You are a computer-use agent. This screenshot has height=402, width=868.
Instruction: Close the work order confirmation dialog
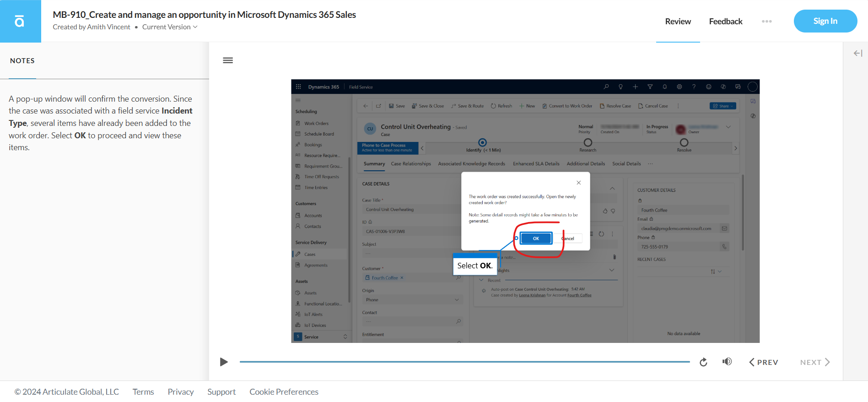(x=579, y=183)
